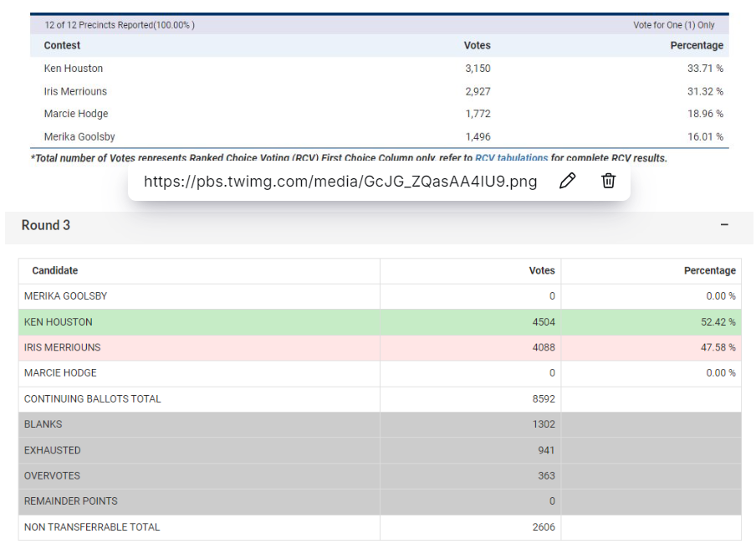The height and width of the screenshot is (554, 756).
Task: Open the pbs.twimg.com image URL
Action: click(x=340, y=182)
